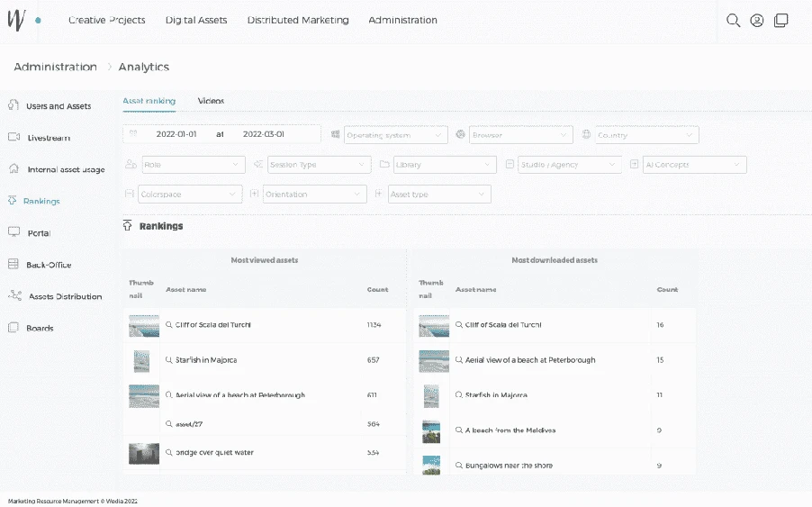Click the folder icon beside Library
The height and width of the screenshot is (507, 812).
(x=384, y=164)
